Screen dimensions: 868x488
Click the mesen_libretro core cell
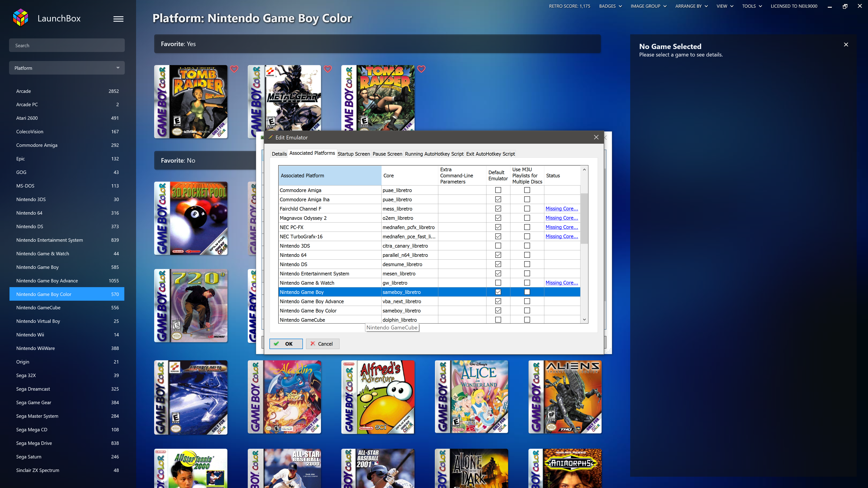pyautogui.click(x=409, y=273)
